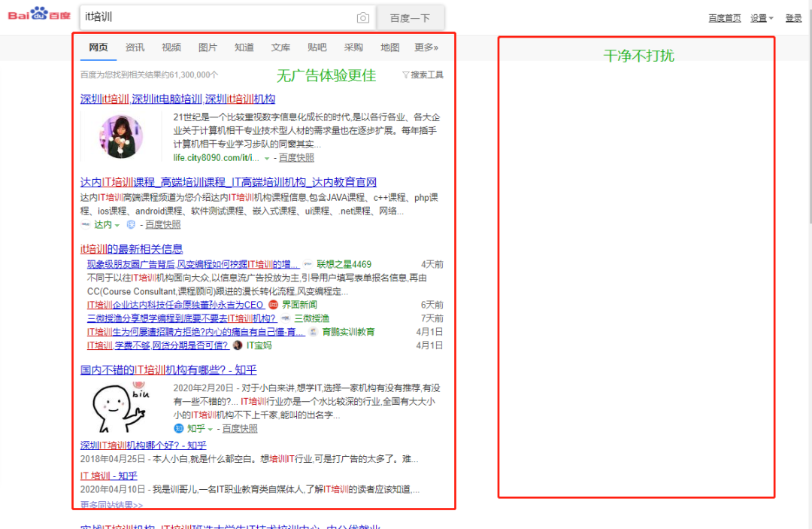Open news link IT培训,学费不够,网贷分期是否可信?

[x=157, y=345]
